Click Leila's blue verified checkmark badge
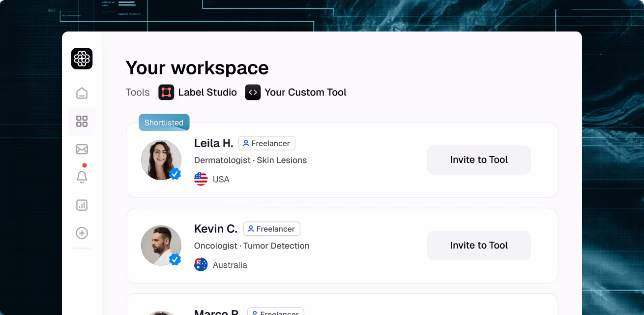This screenshot has width=644, height=315. [x=175, y=174]
